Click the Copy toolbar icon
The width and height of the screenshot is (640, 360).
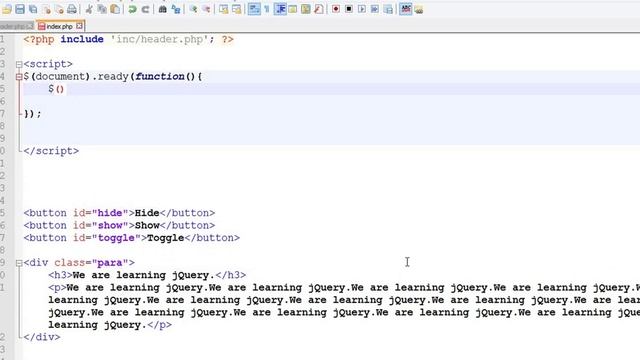102,9
